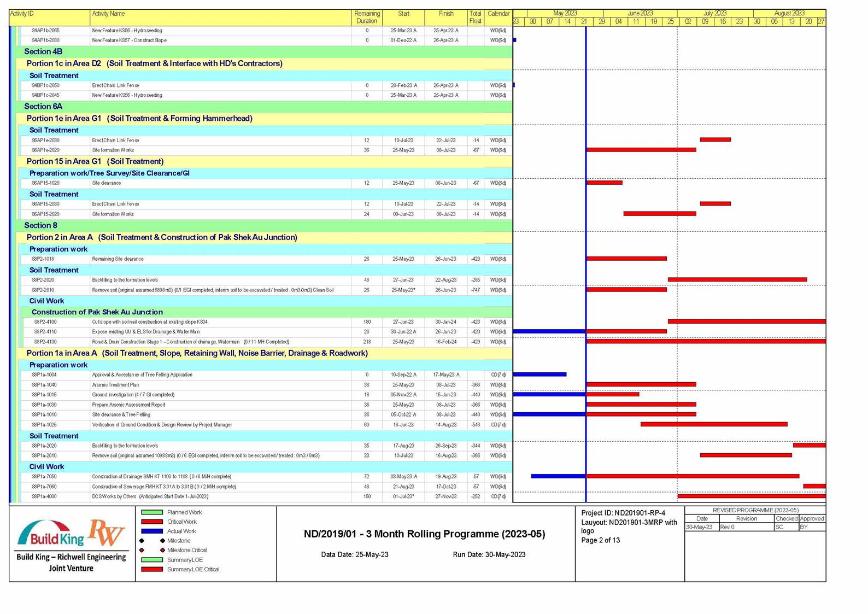Collapse the Section 8 group band

click(x=40, y=225)
